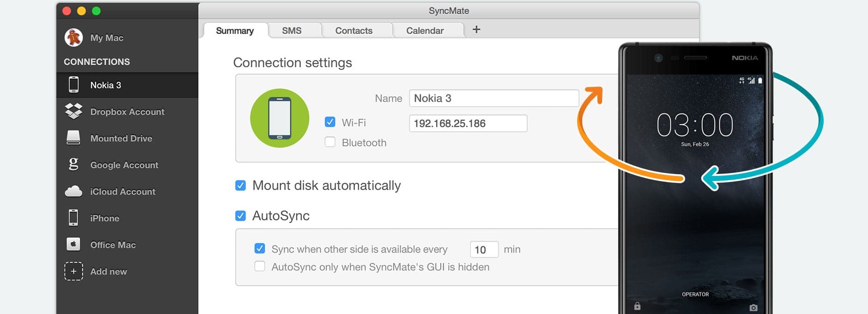Image resolution: width=868 pixels, height=314 pixels.
Task: Open the Contacts tab
Action: pyautogui.click(x=354, y=30)
